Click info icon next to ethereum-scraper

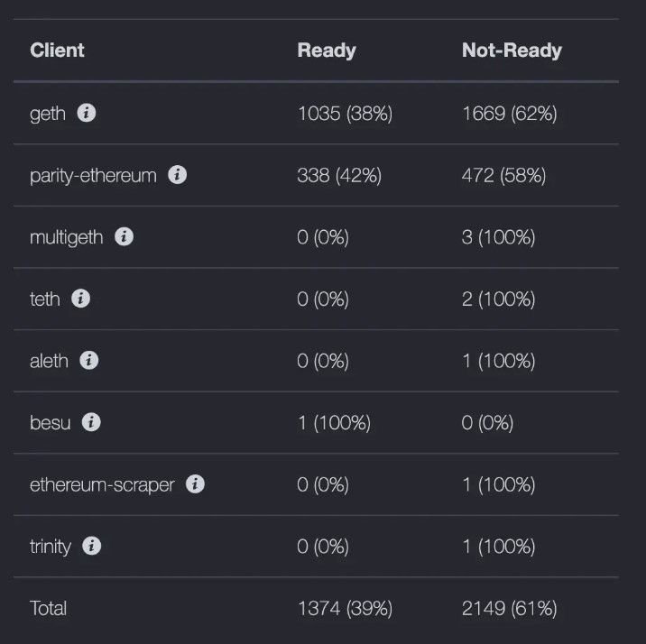tap(195, 483)
